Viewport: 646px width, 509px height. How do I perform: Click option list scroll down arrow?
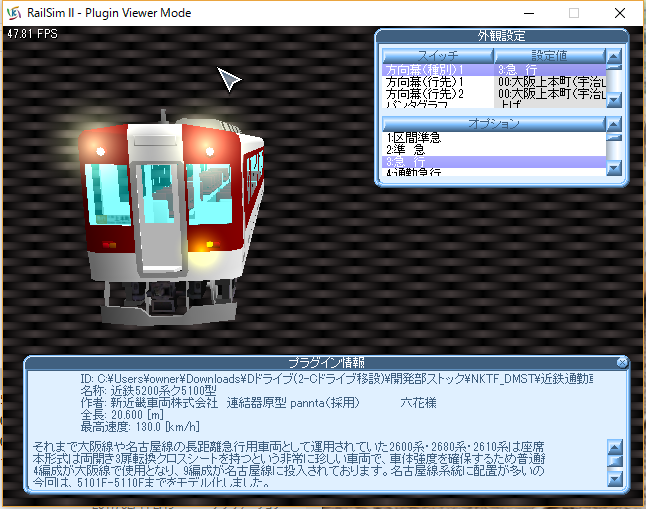[614, 168]
